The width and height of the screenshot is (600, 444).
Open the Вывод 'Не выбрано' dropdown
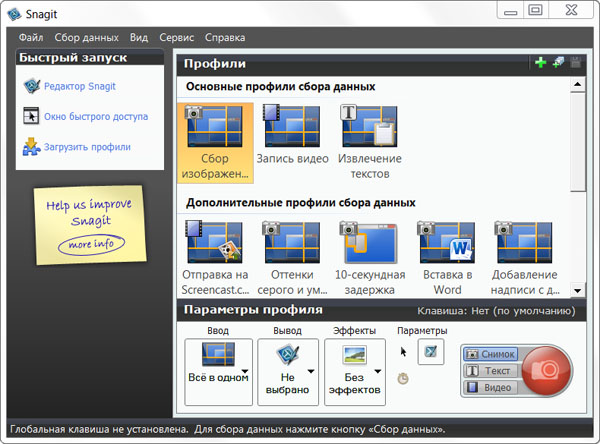288,372
